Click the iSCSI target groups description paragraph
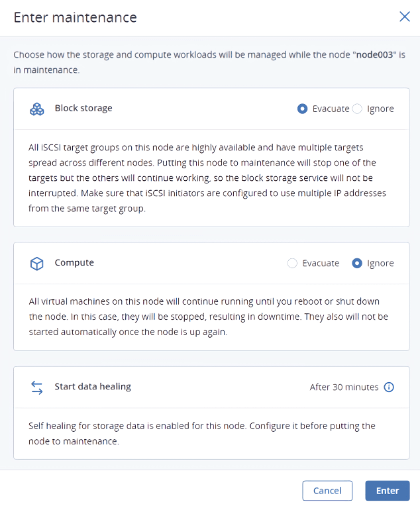The height and width of the screenshot is (506, 420). coord(207,178)
